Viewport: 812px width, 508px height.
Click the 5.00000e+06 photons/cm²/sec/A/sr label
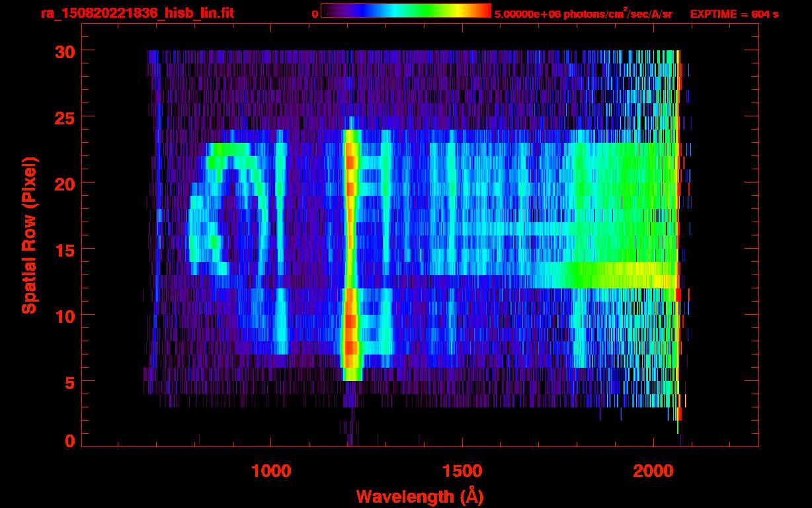(x=583, y=13)
